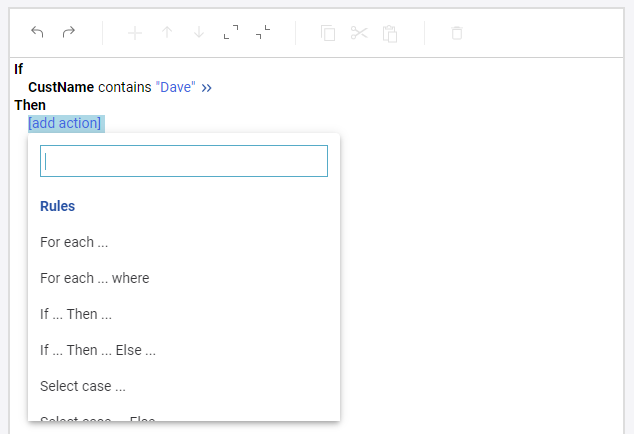The height and width of the screenshot is (434, 634).
Task: Click the [add action] placeholder link
Action: (65, 123)
